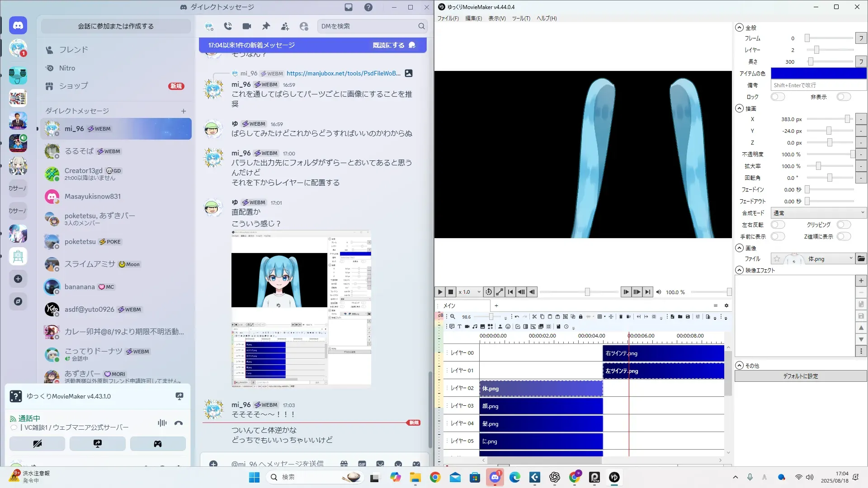Open the 合成モード blend mode dropdown

[x=818, y=213]
